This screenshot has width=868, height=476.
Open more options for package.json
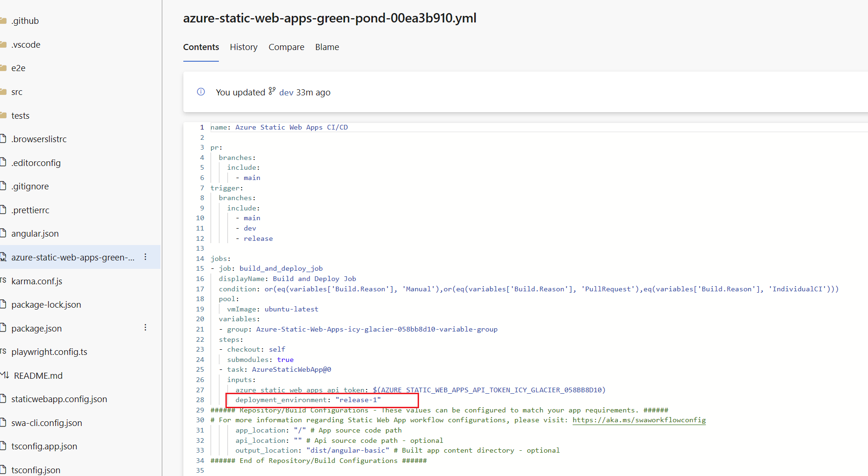145,327
